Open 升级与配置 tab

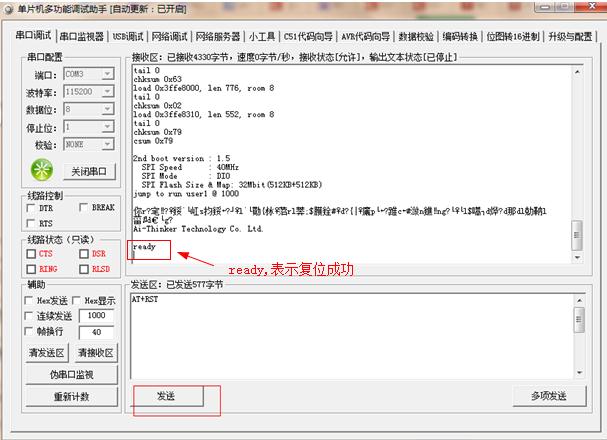[570, 37]
